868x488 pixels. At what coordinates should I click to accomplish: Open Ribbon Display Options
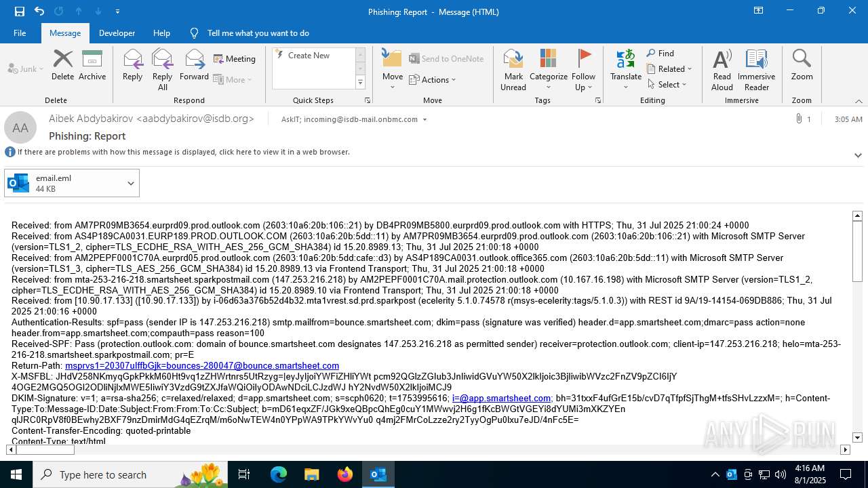pyautogui.click(x=758, y=11)
